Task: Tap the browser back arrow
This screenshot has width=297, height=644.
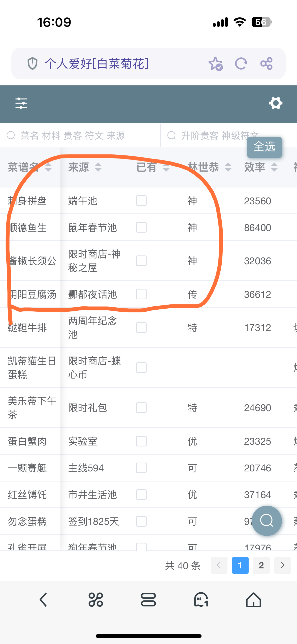Action: 43,600
